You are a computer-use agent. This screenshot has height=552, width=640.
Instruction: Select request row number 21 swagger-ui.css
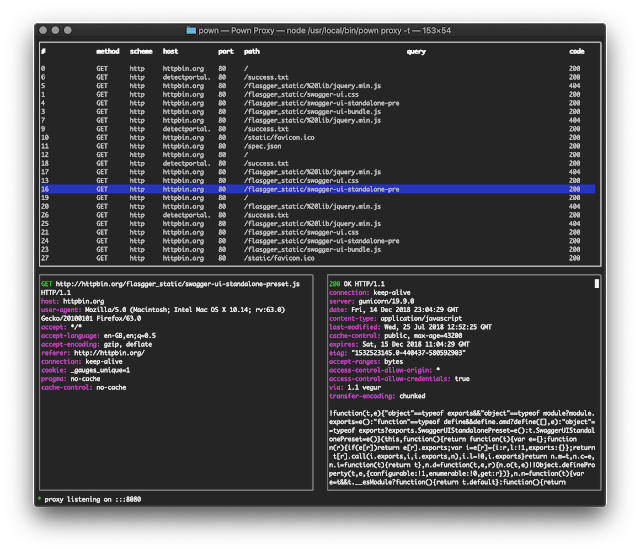[x=318, y=232]
